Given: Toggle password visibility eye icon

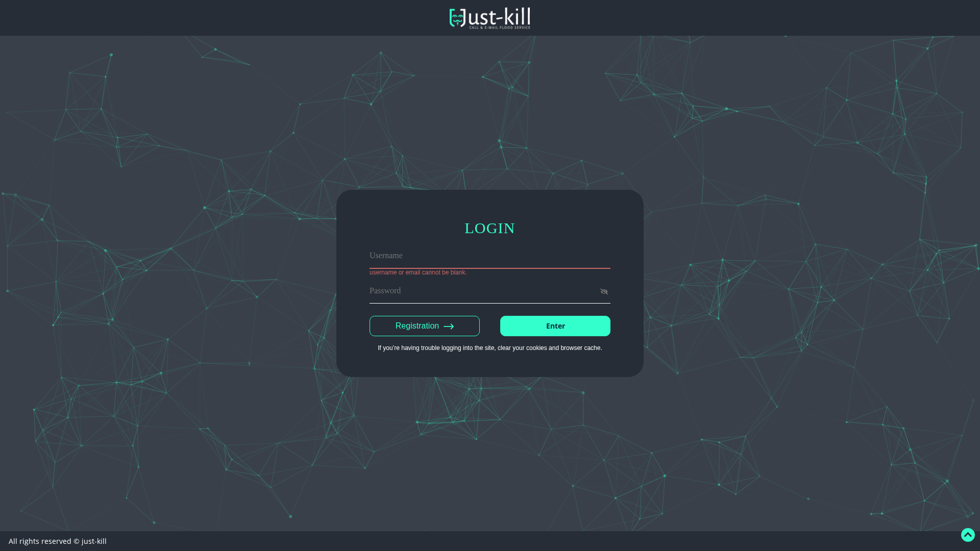Looking at the screenshot, I should tap(604, 292).
